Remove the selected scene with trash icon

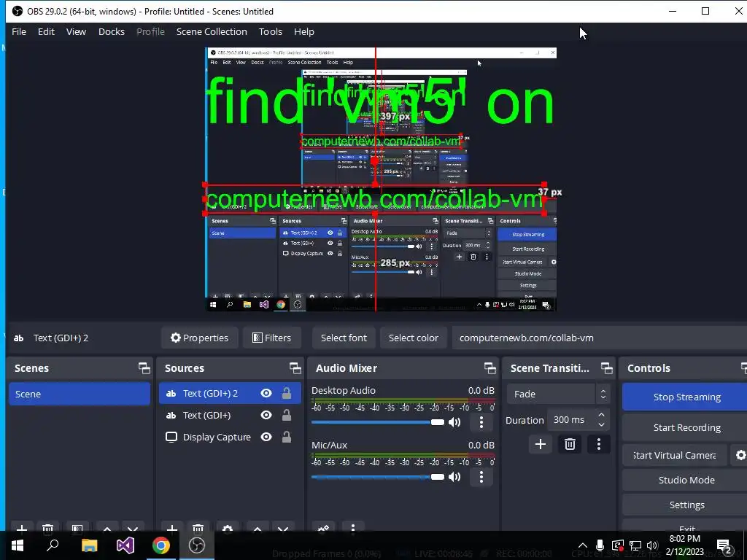(47, 528)
